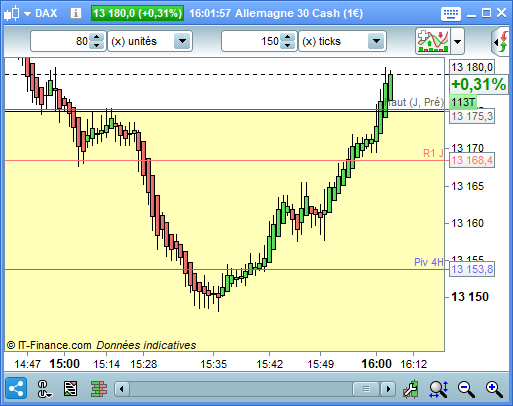The image size is (513, 406).
Task: Select the Piv 4H price label 13 153,8
Action: click(472, 269)
